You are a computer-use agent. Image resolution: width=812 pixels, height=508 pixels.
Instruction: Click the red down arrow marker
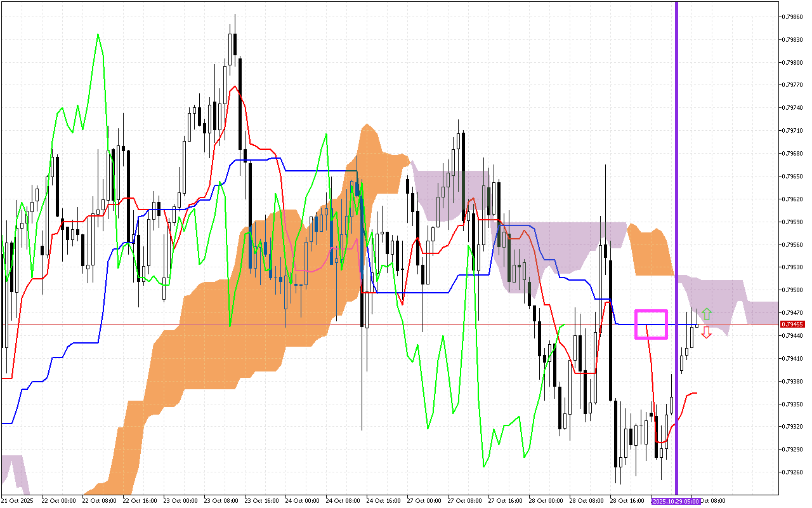(x=707, y=333)
